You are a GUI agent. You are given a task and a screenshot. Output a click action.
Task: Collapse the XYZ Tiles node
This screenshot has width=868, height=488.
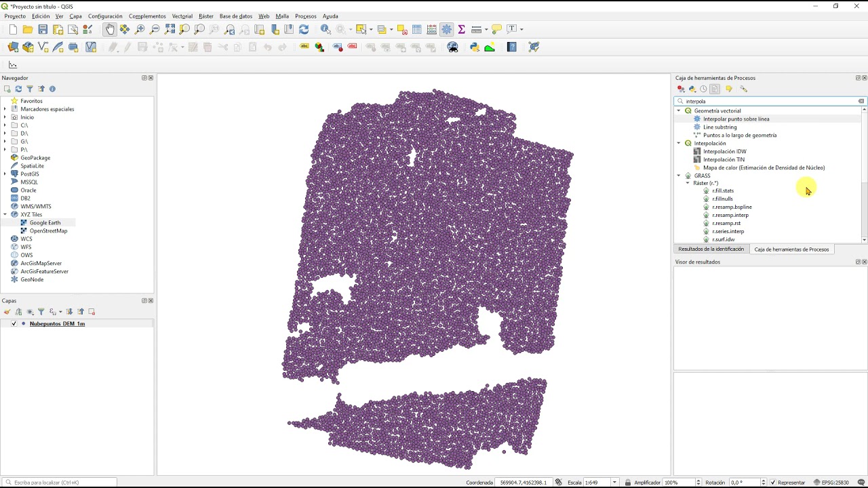tap(5, 215)
